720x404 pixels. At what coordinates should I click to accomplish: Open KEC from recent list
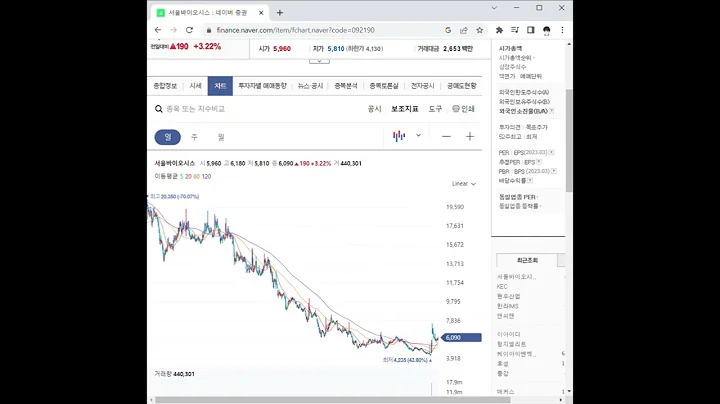point(502,286)
